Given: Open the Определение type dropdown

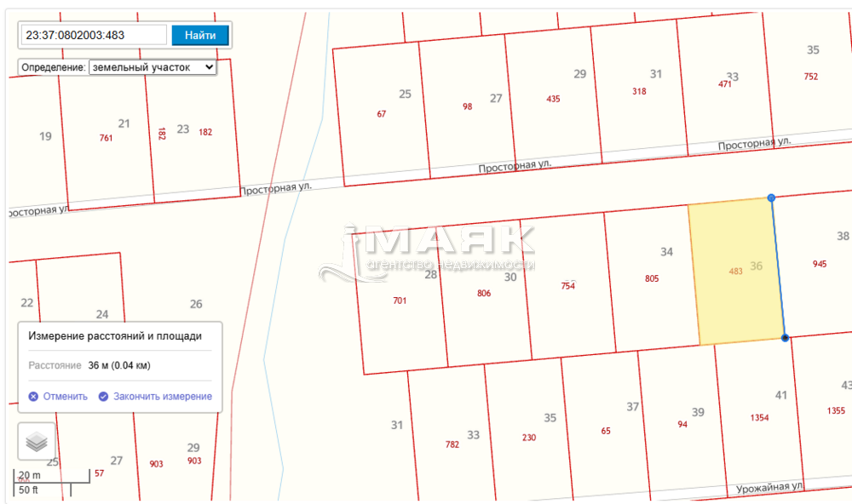Looking at the screenshot, I should click(x=153, y=66).
